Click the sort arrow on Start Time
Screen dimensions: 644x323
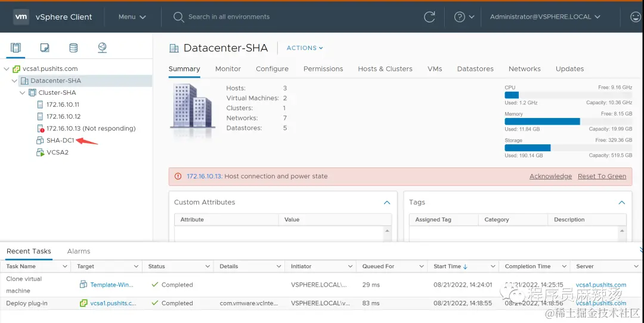pyautogui.click(x=465, y=266)
